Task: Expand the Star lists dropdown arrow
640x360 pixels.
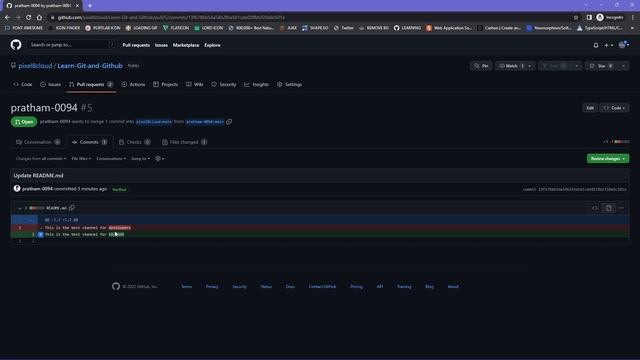Action: [x=624, y=66]
